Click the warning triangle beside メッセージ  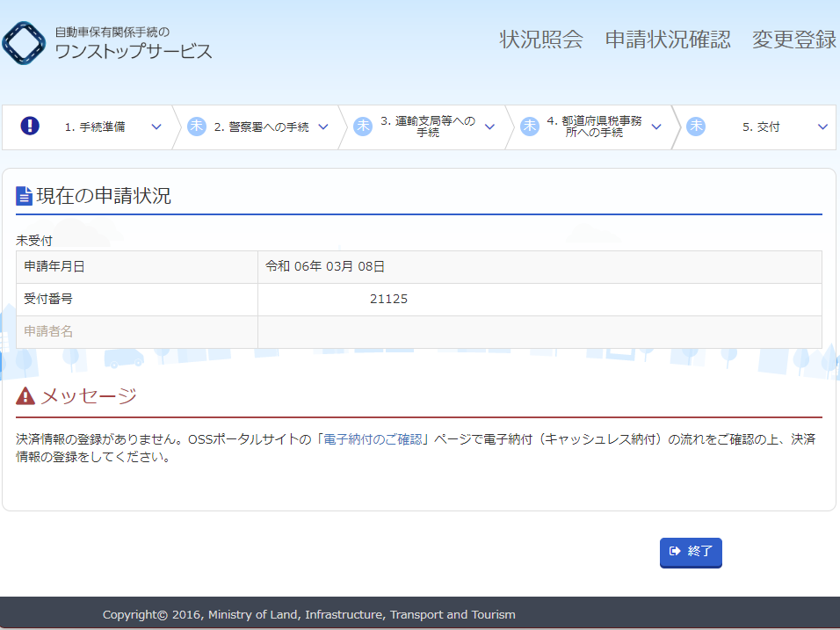[x=25, y=396]
